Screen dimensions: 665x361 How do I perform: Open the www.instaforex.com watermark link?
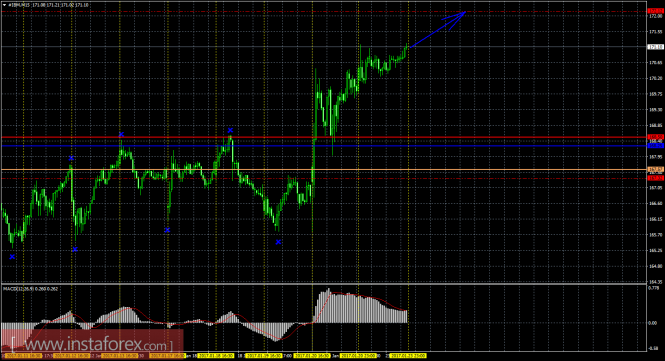point(92,344)
